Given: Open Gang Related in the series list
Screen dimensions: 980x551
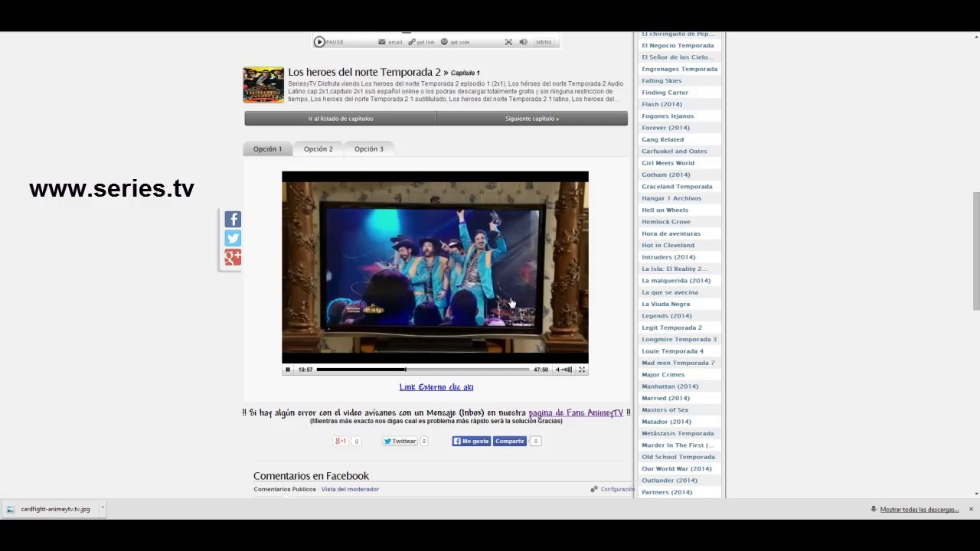Looking at the screenshot, I should pyautogui.click(x=662, y=140).
